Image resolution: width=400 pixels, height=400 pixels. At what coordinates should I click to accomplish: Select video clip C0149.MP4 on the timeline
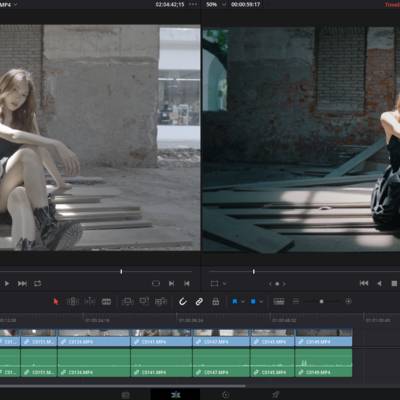point(324,337)
